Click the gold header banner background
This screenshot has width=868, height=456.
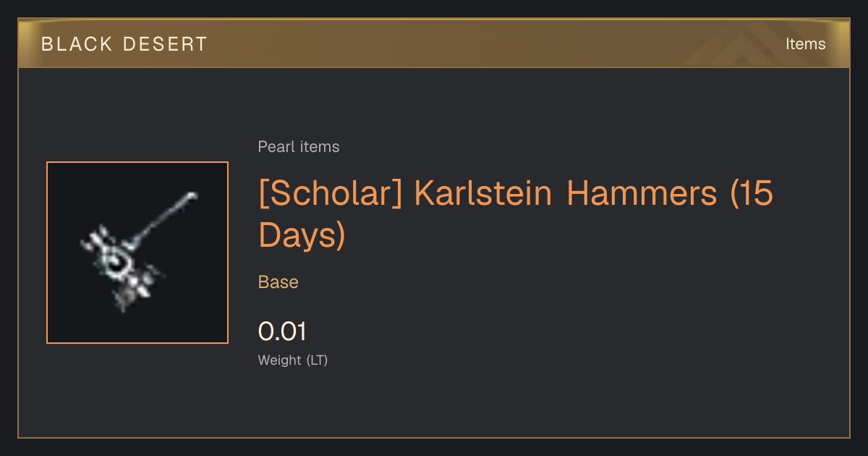point(434,43)
